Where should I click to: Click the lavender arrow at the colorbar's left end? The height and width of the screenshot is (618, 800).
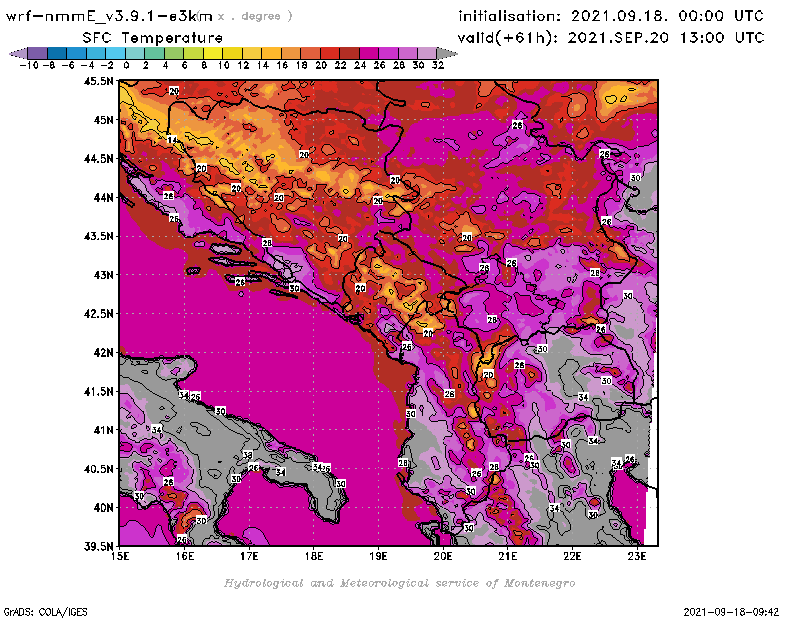coord(18,53)
